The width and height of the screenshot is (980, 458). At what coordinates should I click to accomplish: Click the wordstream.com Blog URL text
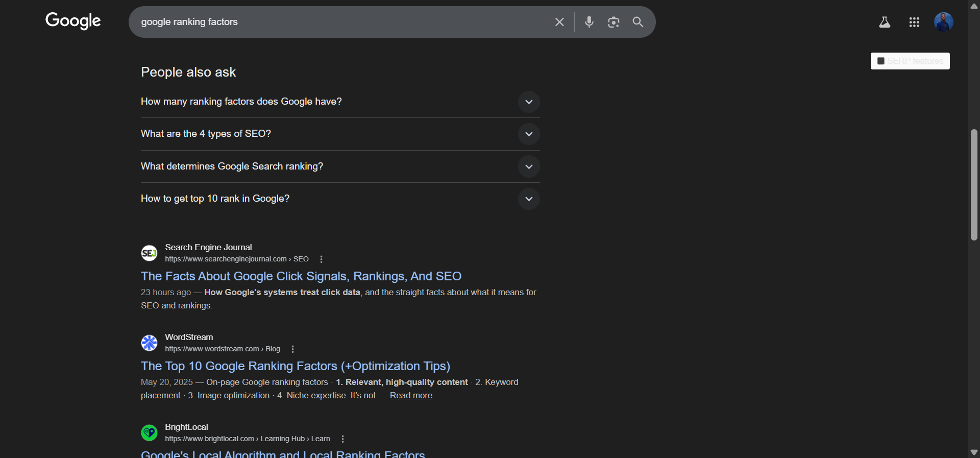point(223,349)
